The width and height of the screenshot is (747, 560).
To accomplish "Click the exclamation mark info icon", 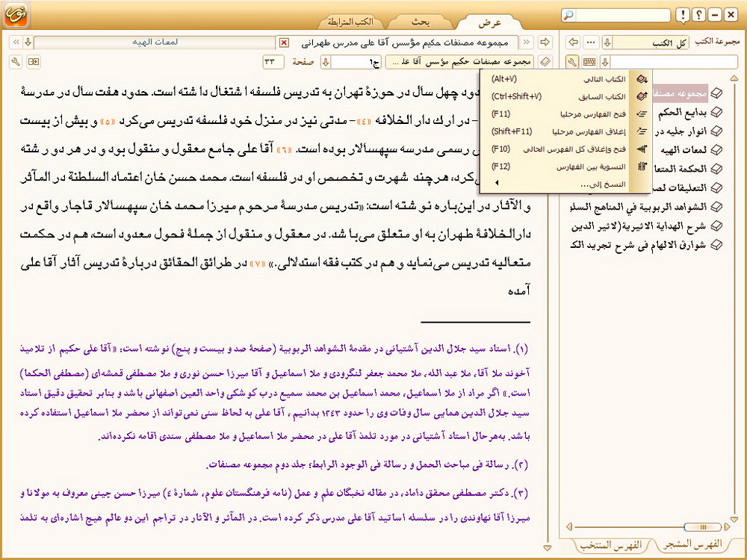I will (x=682, y=15).
